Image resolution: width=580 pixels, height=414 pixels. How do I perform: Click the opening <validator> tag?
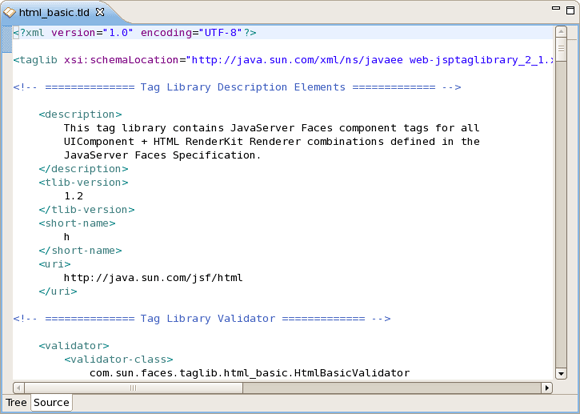tap(74, 346)
